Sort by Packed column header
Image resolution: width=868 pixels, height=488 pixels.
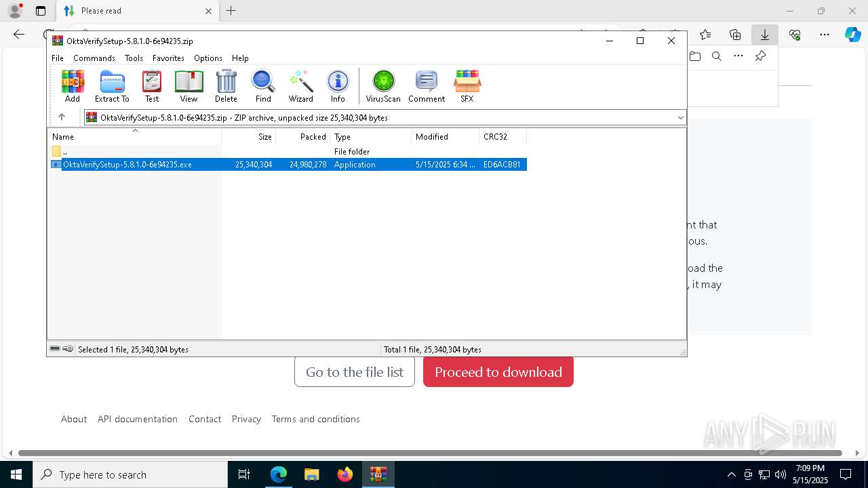[x=303, y=136]
